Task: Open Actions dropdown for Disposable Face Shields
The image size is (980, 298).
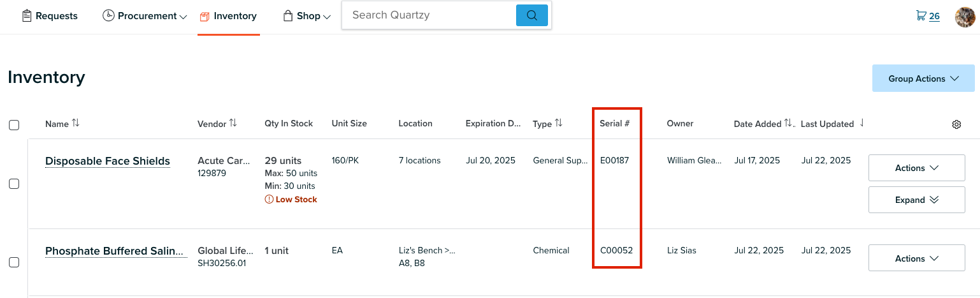Action: point(916,168)
